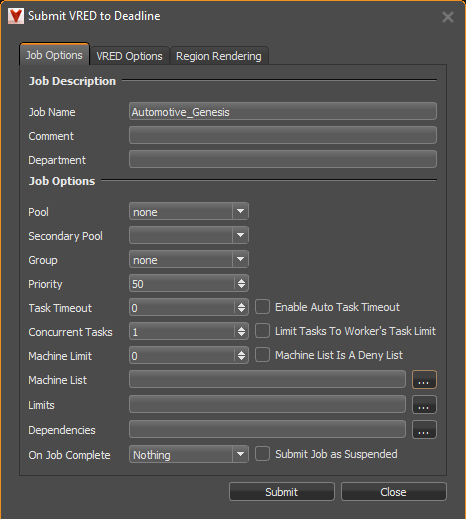
Task: Close the Submit VRED to Deadline dialog
Action: coord(448,17)
